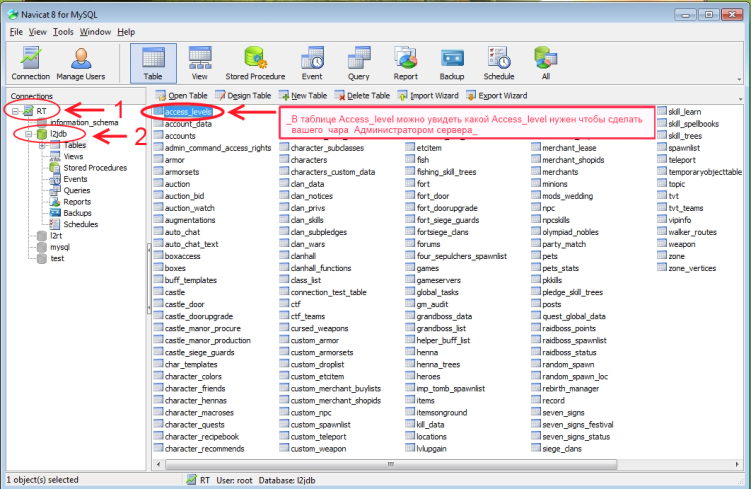Click Design Table button

point(243,96)
